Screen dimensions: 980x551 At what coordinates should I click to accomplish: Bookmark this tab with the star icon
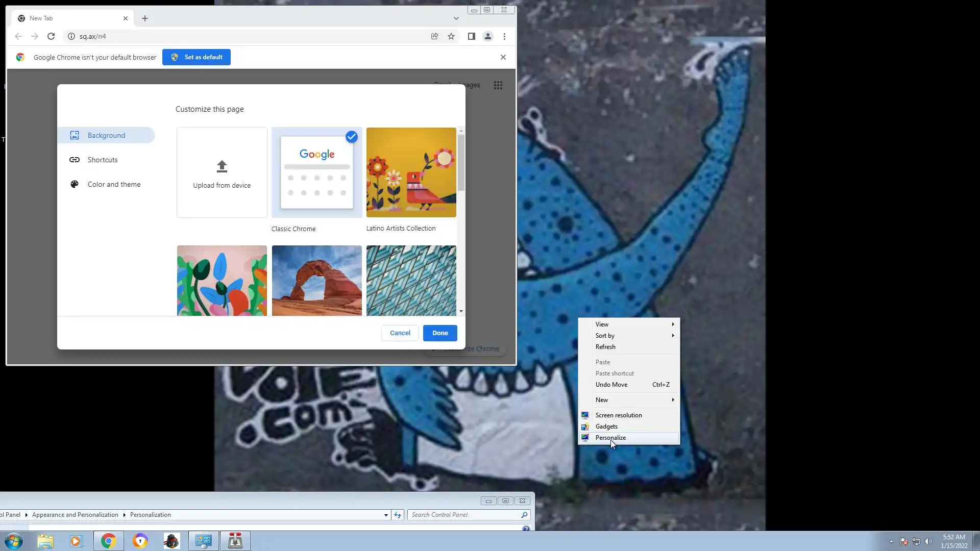click(451, 36)
